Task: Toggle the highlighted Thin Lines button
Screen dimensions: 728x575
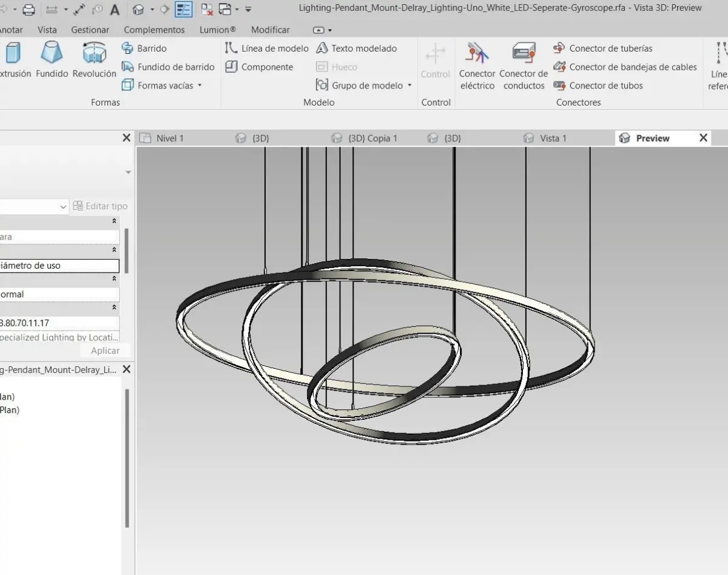Action: pos(183,10)
